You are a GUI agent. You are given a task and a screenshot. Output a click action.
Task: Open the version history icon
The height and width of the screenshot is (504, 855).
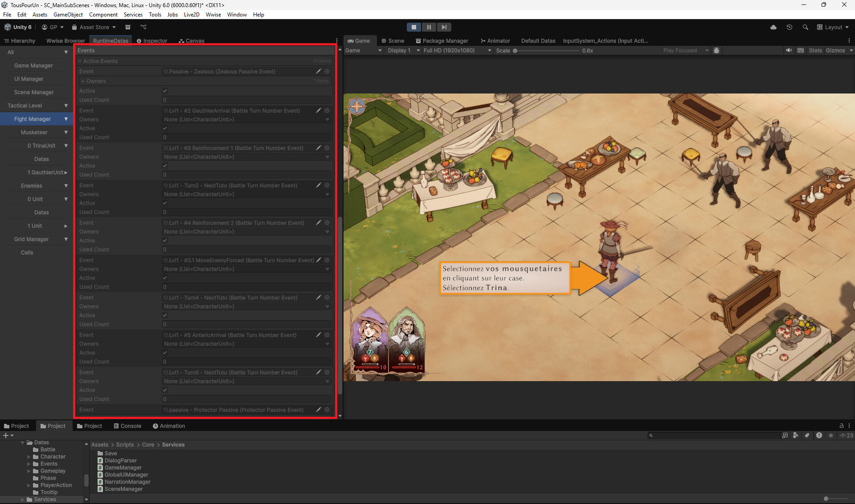point(789,27)
